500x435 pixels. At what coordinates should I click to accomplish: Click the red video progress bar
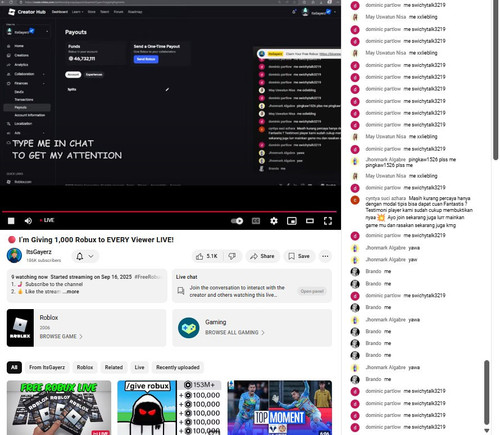169,212
